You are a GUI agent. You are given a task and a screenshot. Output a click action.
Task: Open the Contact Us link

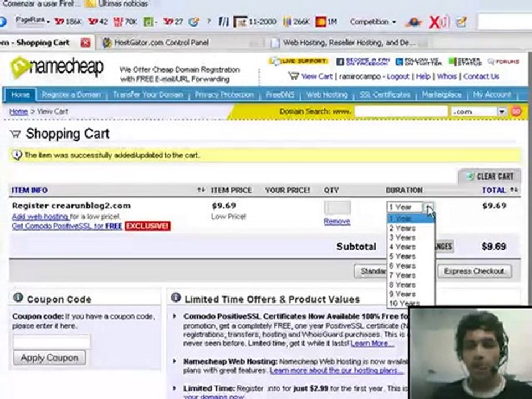pos(481,76)
